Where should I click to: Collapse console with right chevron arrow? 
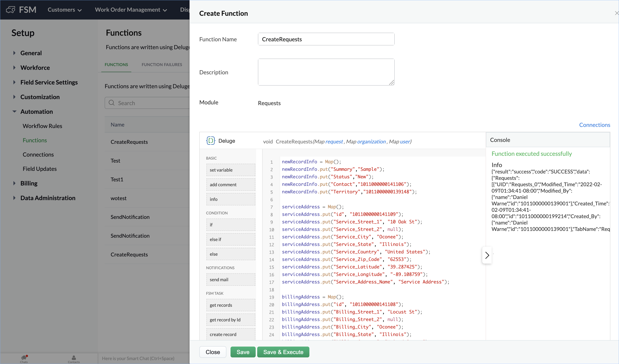[x=487, y=255]
